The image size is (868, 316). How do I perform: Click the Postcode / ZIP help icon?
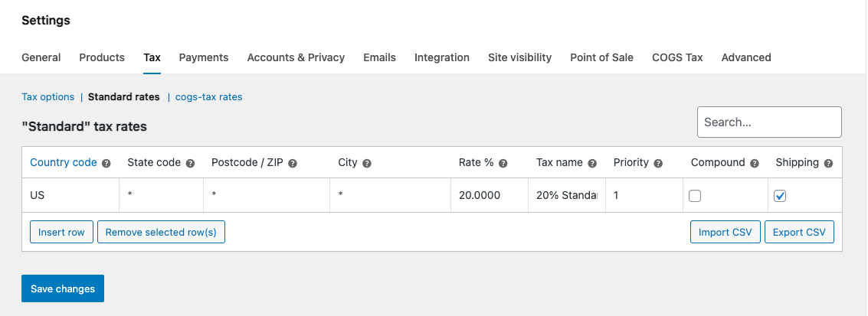click(293, 163)
